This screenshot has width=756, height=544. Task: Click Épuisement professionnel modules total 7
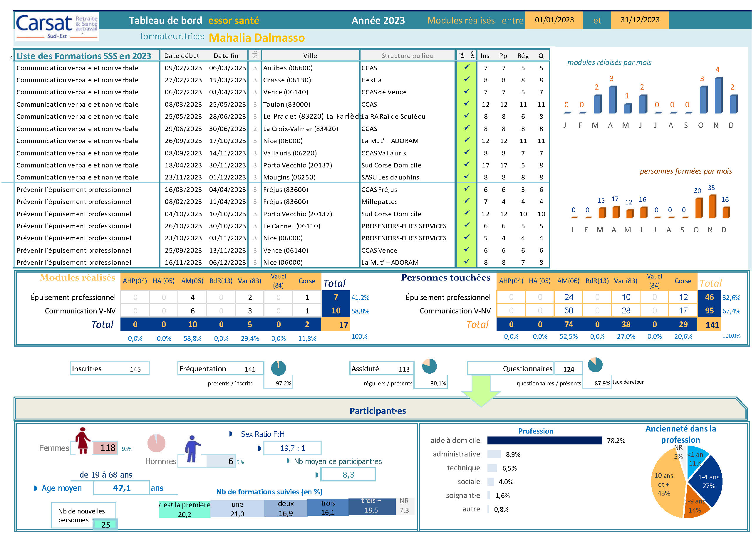336,297
